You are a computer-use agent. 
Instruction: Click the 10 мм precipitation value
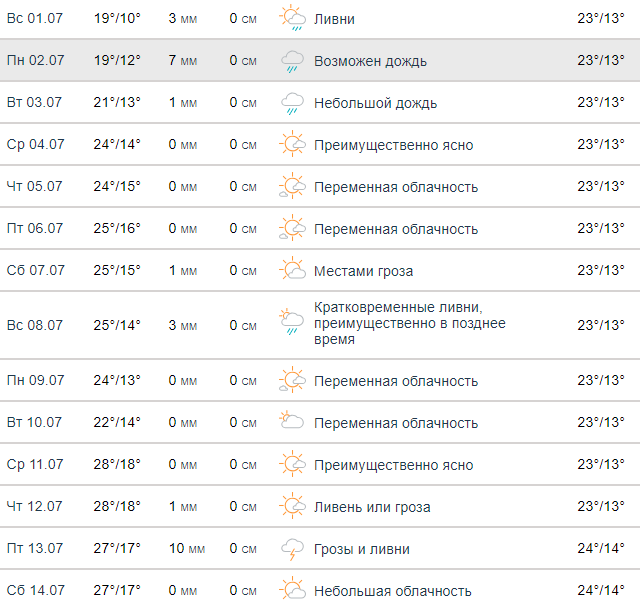click(x=186, y=549)
